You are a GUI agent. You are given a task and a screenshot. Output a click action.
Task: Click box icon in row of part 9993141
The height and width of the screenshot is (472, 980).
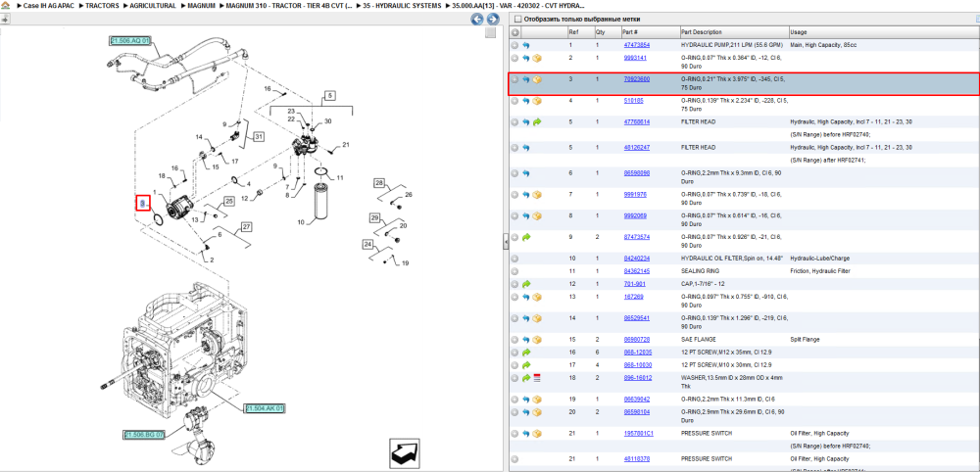[537, 58]
